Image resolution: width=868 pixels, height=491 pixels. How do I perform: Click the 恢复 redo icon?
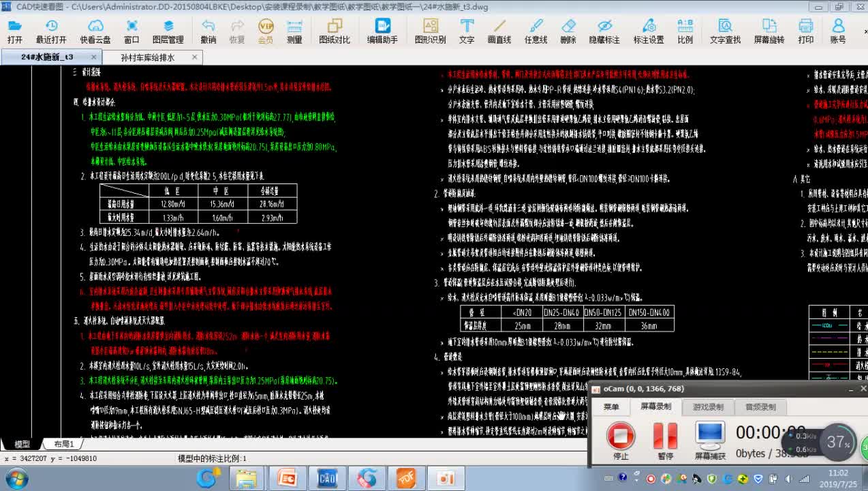[237, 31]
